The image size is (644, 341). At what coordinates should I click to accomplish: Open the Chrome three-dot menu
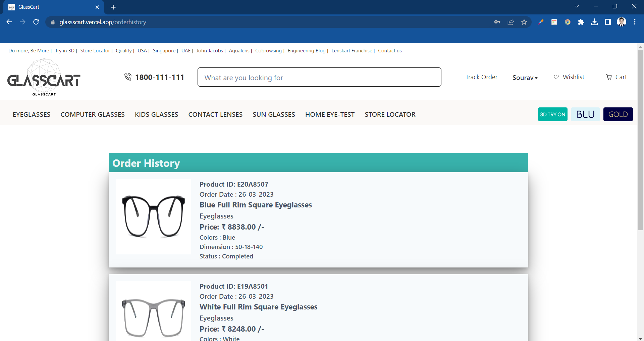click(x=635, y=22)
